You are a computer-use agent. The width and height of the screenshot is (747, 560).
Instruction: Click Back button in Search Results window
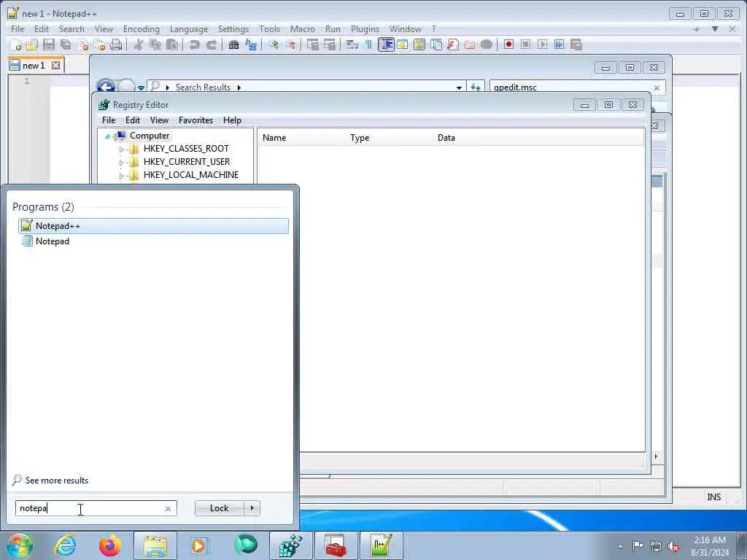[x=106, y=86]
